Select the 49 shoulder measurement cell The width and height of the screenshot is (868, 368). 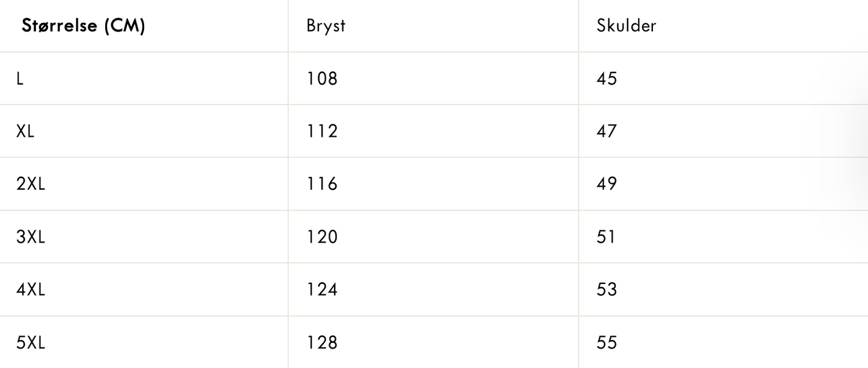607,184
